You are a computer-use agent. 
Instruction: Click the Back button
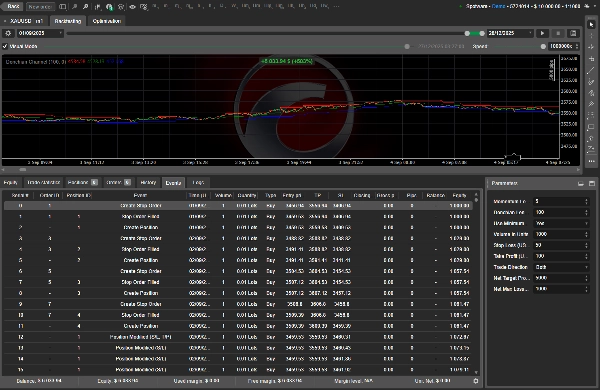click(12, 7)
